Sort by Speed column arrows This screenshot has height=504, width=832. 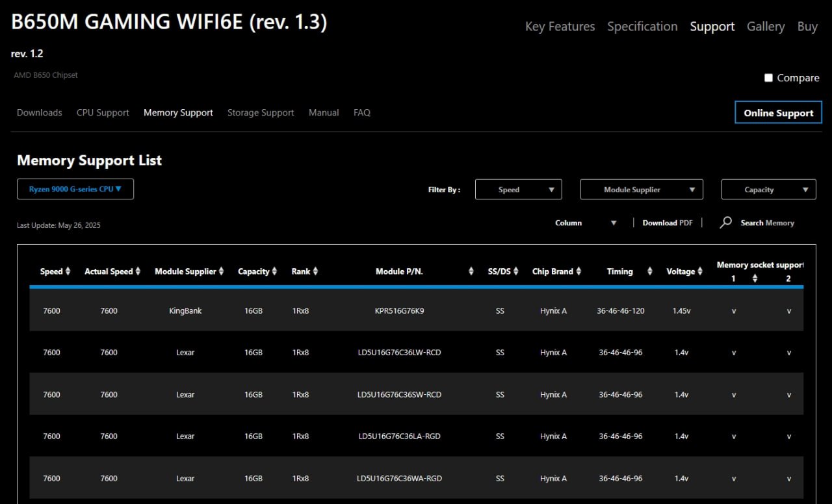(x=68, y=271)
